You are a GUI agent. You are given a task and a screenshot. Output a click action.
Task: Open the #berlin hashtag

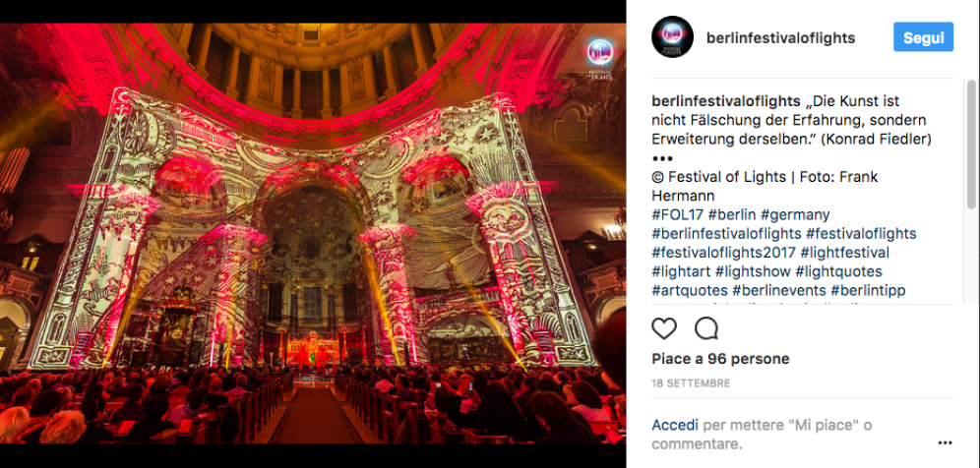point(732,215)
